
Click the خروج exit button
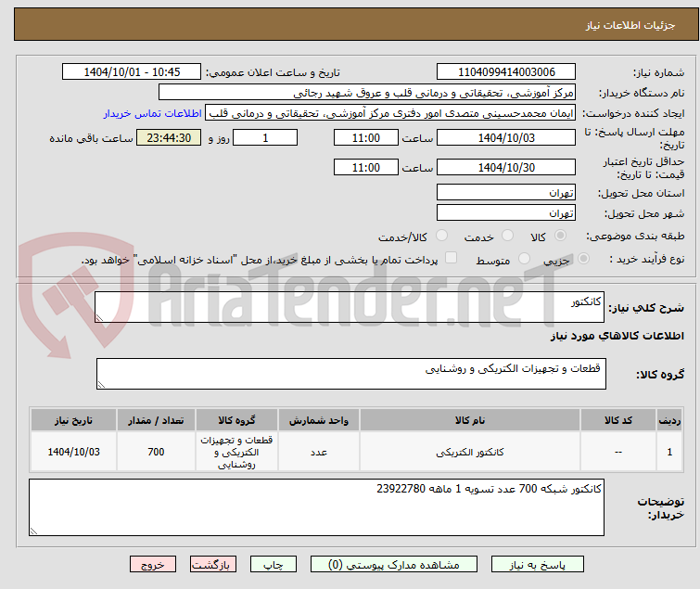[153, 565]
